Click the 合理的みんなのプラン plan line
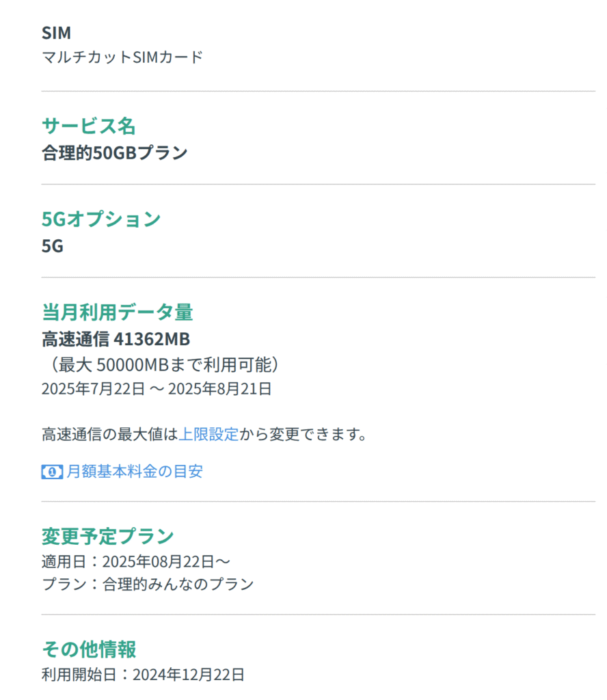 click(148, 584)
